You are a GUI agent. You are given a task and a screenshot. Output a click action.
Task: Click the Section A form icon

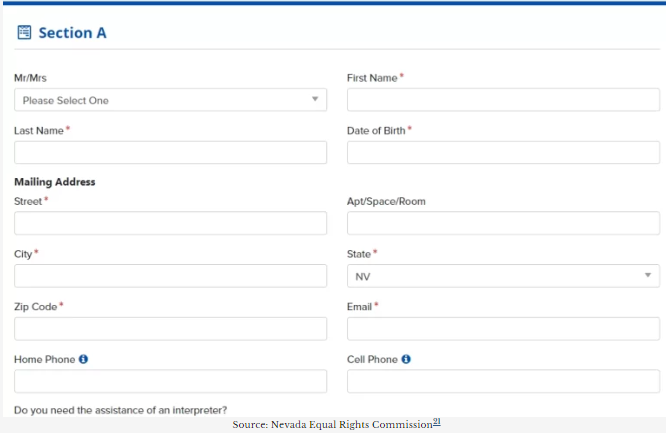click(24, 33)
